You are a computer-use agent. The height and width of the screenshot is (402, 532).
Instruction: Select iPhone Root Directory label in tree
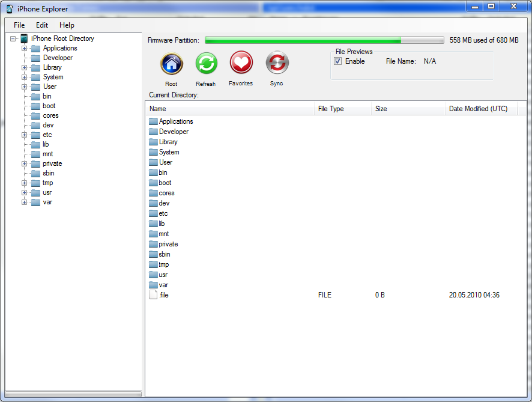(63, 38)
